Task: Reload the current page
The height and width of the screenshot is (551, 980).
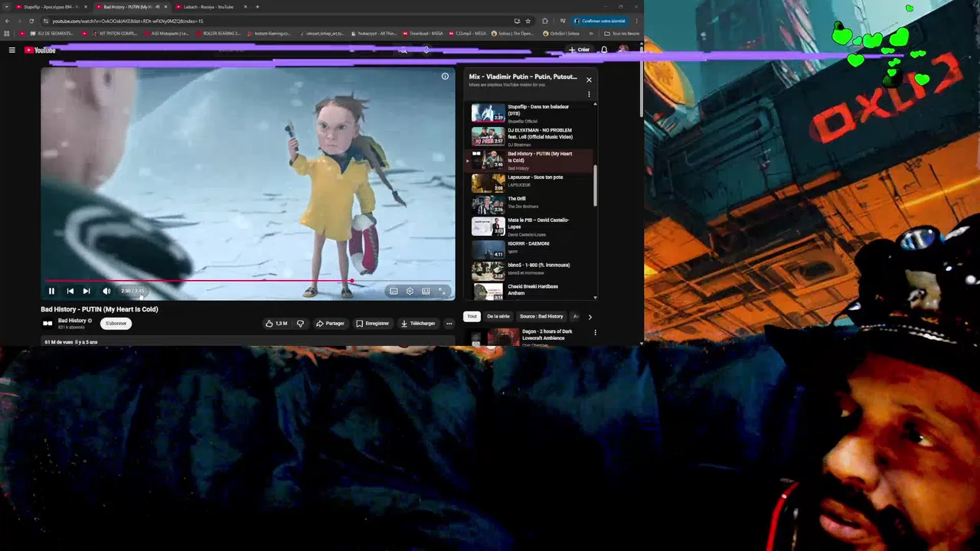Action: (31, 21)
